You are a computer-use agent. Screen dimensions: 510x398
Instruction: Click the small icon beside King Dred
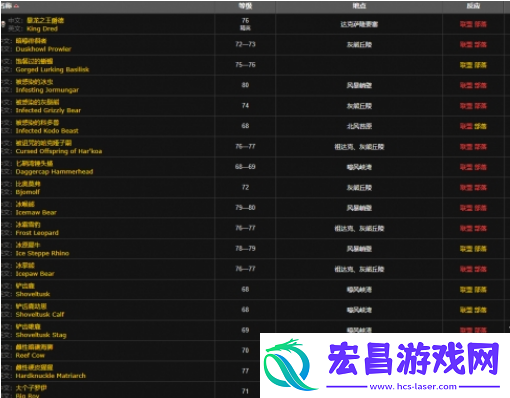pyautogui.click(x=3, y=24)
